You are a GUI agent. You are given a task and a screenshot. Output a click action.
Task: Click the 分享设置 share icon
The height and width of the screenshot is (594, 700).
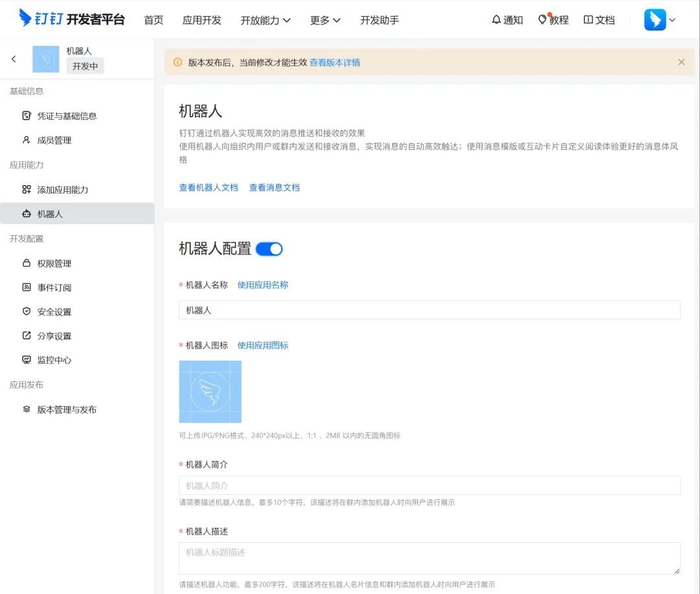point(27,335)
